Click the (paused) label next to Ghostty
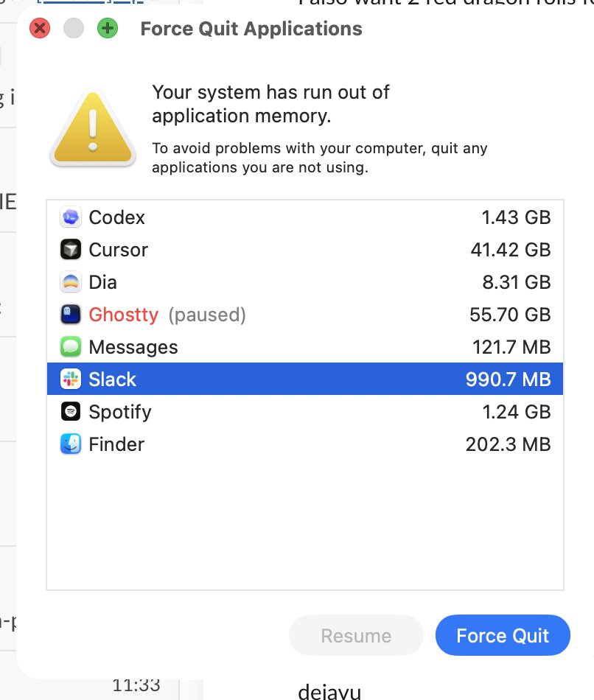The height and width of the screenshot is (700, 594). click(x=207, y=315)
